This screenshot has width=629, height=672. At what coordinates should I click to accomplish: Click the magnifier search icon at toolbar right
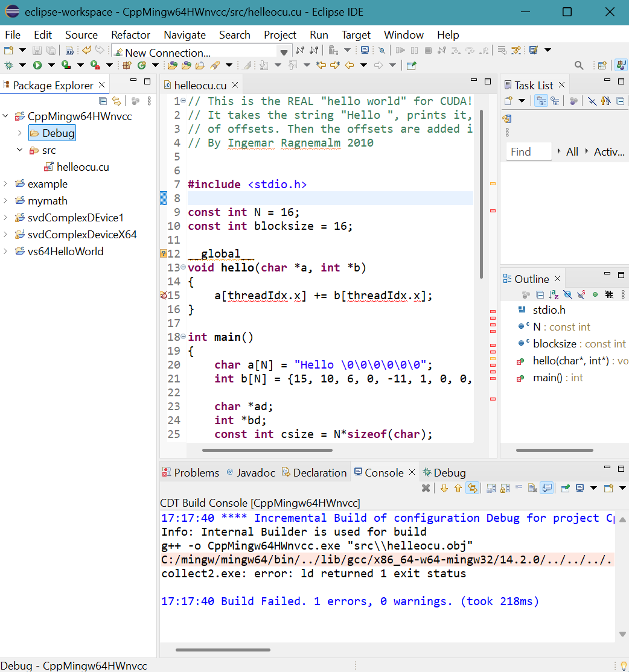click(x=579, y=65)
